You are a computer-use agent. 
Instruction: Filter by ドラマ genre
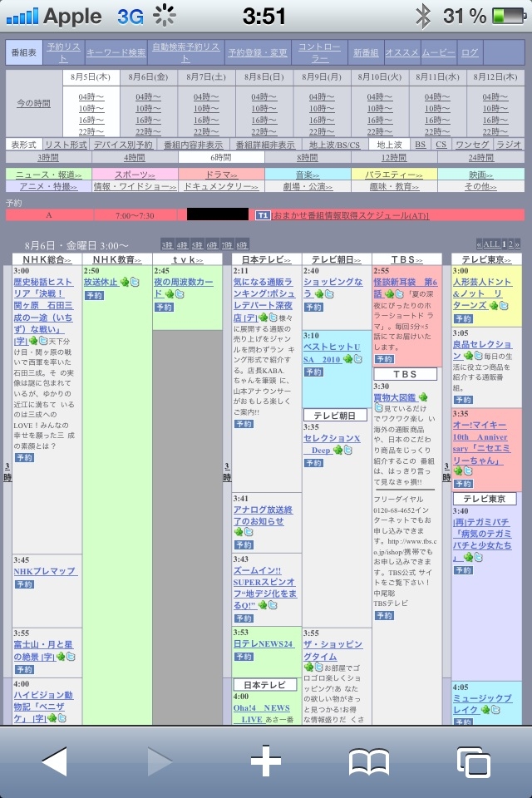tap(221, 175)
